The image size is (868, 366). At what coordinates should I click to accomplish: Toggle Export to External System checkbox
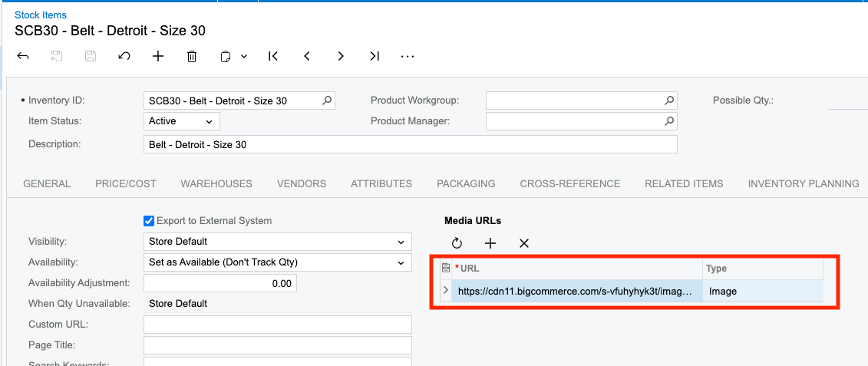click(148, 221)
